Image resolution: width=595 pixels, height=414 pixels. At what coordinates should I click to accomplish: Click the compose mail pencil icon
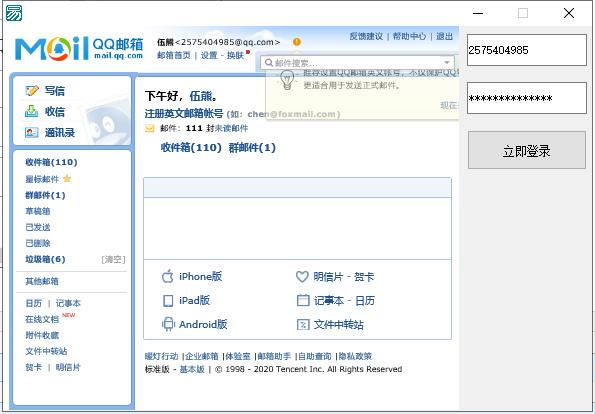click(32, 91)
